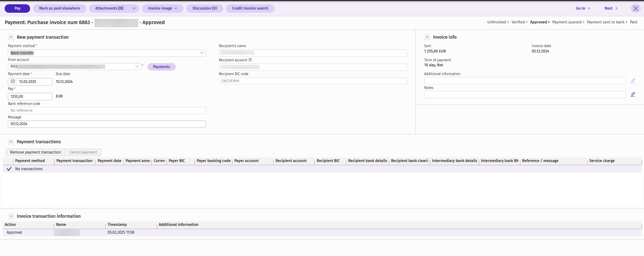Sort by Reference / message column

point(554,161)
